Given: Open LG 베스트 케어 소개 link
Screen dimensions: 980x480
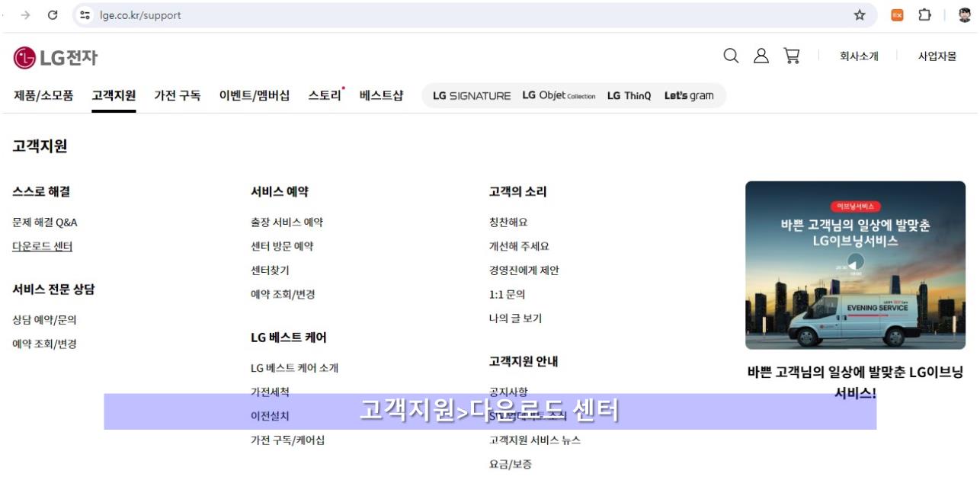Looking at the screenshot, I should [294, 368].
